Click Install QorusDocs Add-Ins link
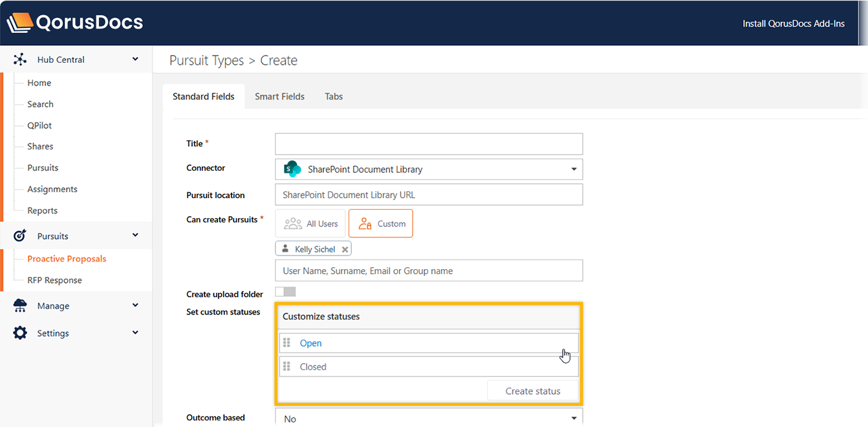Screen dimensions: 868x427 (793, 24)
